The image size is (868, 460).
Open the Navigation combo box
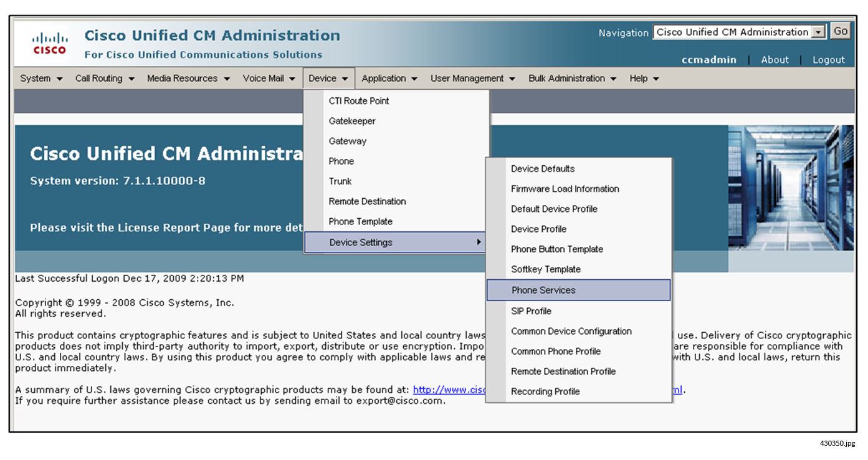[740, 32]
